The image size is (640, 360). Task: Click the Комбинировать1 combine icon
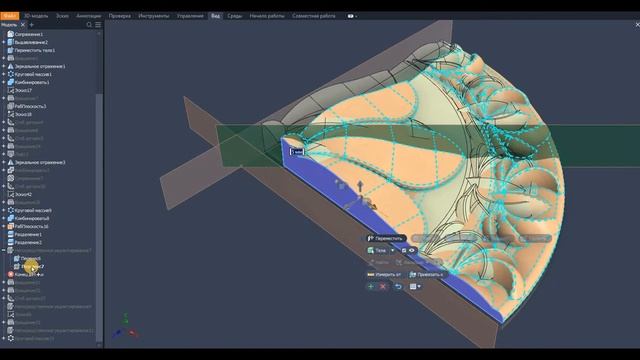pos(11,82)
